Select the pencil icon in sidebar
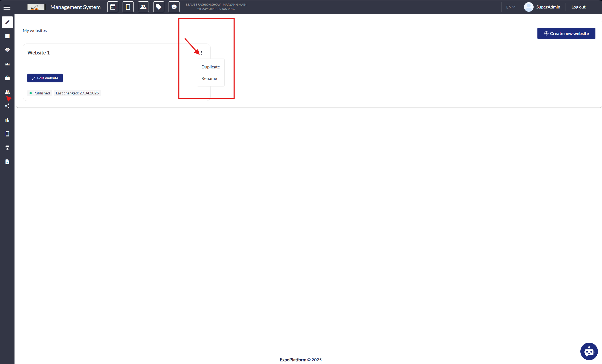The image size is (602, 364). (x=7, y=22)
